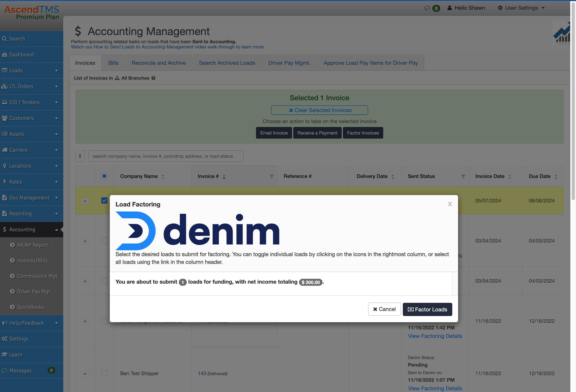Viewport: 576px width, 392px height.
Task: Click the Doc Management file icon
Action: 4,198
